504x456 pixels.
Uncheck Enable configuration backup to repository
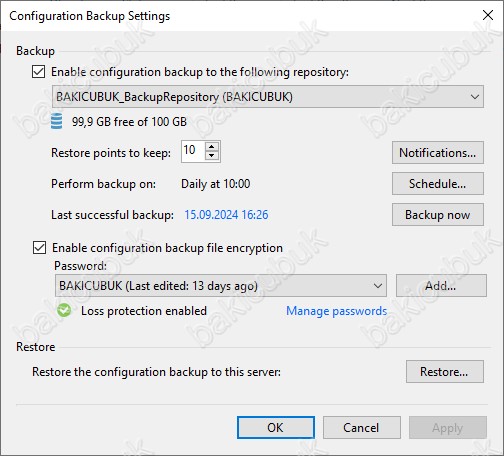click(x=39, y=72)
